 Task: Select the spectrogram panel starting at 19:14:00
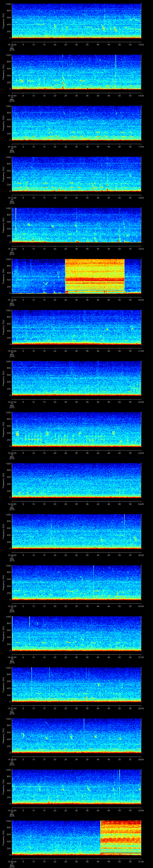[77, 21]
